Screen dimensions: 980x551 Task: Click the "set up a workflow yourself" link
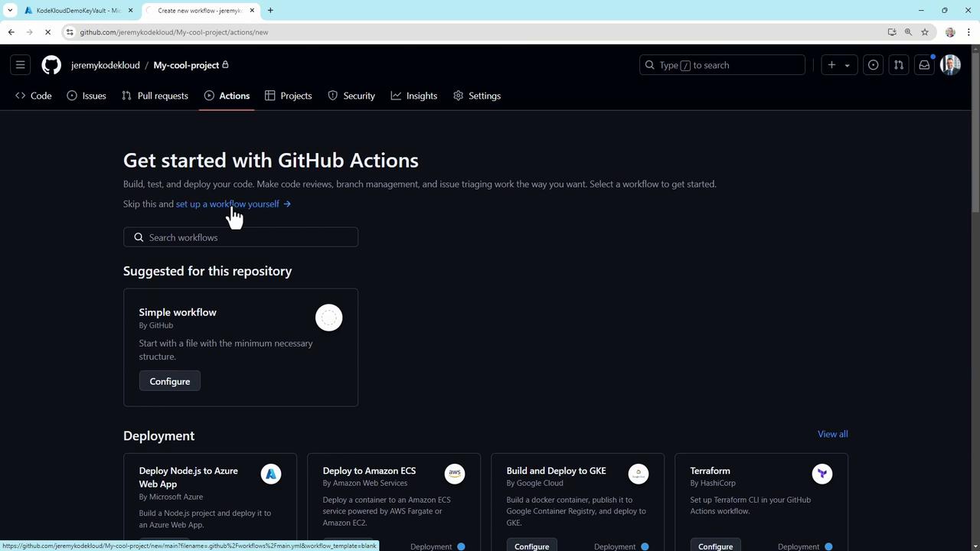(x=234, y=204)
